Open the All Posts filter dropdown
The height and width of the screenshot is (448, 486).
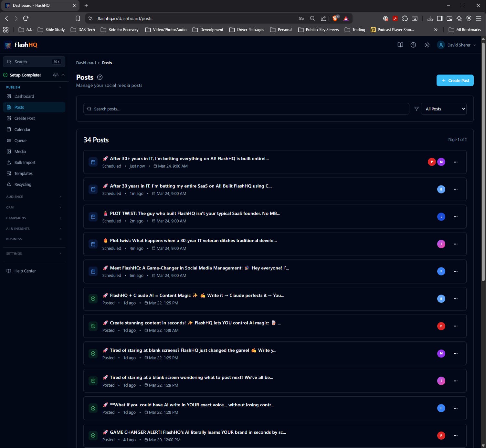tap(444, 109)
